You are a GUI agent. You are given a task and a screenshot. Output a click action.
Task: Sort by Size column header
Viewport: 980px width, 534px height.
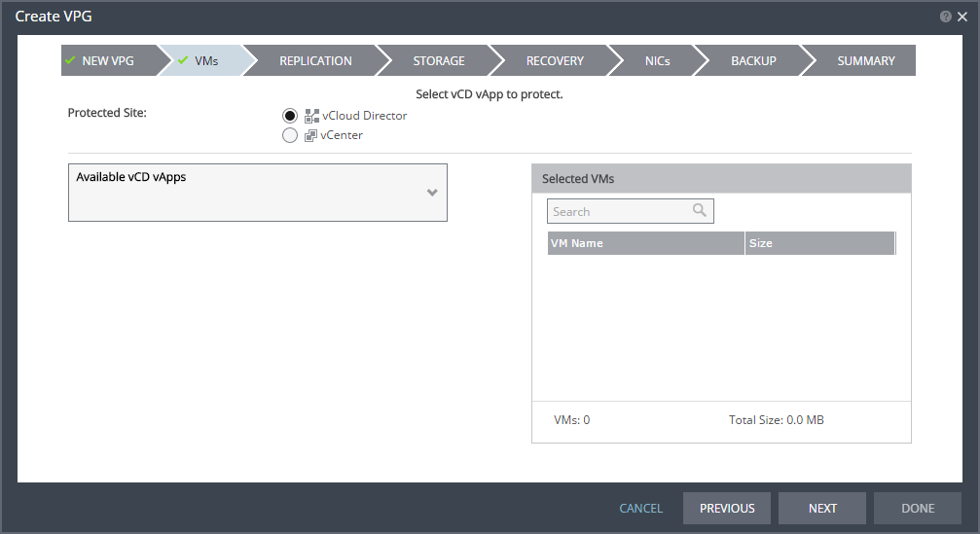point(820,243)
